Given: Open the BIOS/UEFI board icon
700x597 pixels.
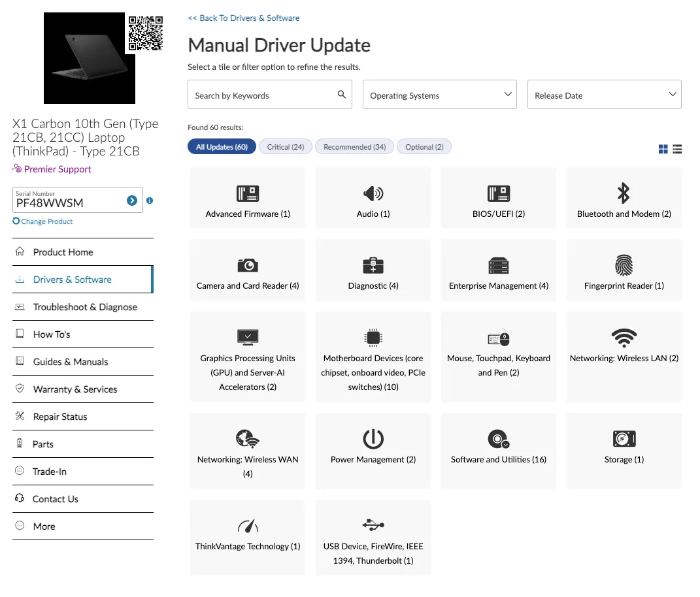Looking at the screenshot, I should click(x=499, y=193).
